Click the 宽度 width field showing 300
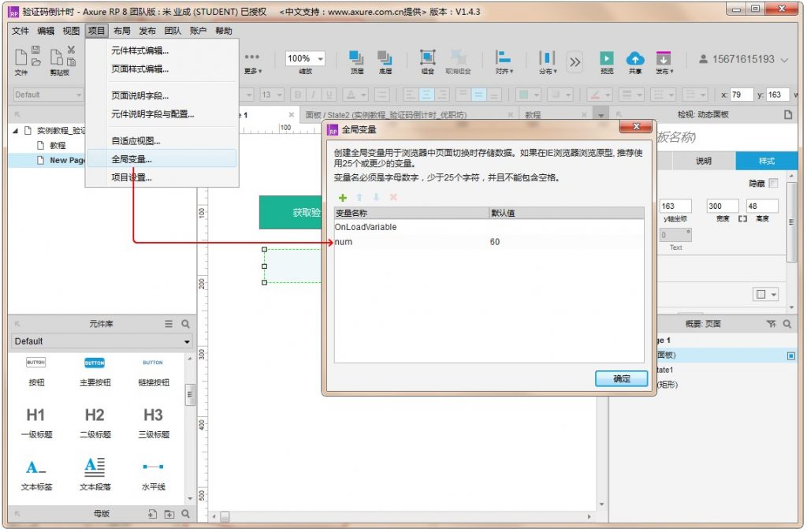Viewport: 807px width, 532px height. (721, 206)
